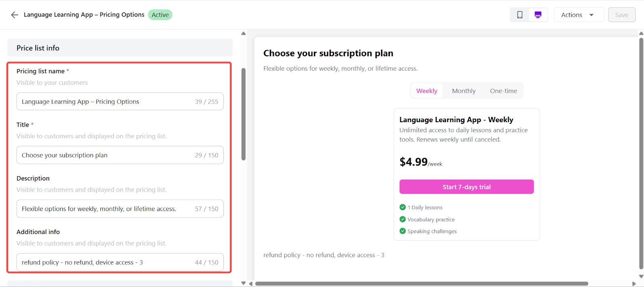Click the preview horizontal scrollbar
Screen dimensions: 644x287
point(421,284)
